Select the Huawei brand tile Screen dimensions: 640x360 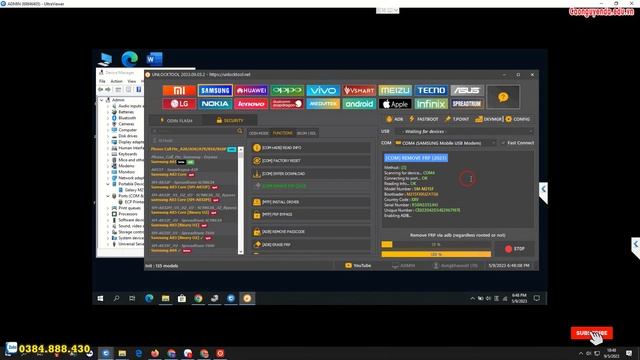point(251,90)
